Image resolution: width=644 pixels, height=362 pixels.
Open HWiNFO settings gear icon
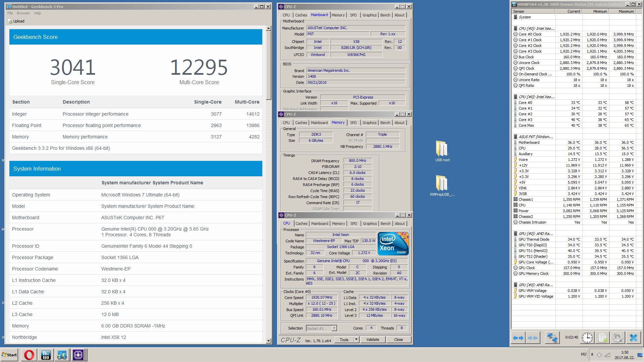pos(618,338)
